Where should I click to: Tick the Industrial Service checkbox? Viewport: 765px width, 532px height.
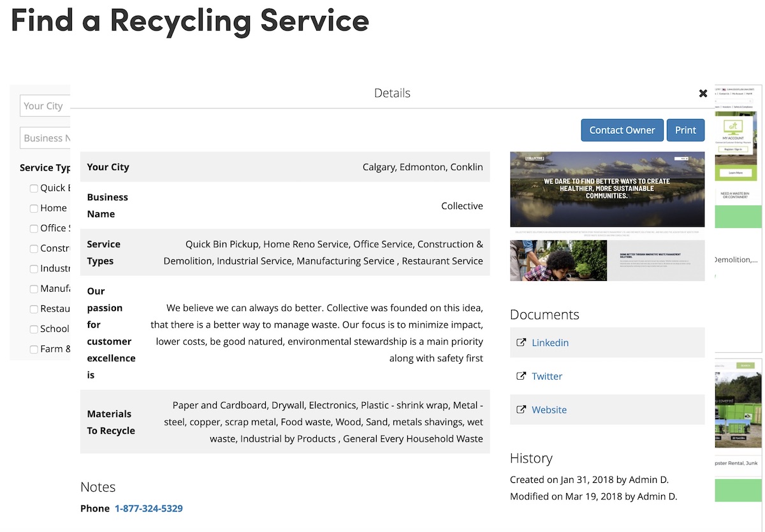pos(34,269)
